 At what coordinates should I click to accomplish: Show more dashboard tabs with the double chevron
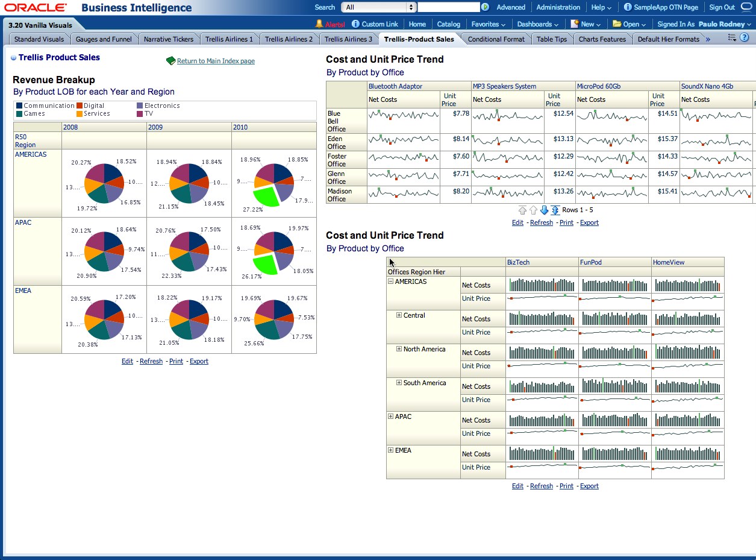(708, 39)
